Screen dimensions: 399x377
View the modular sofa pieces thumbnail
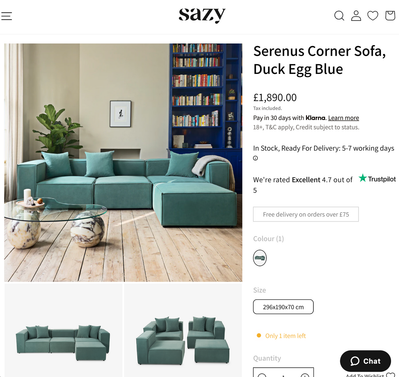pos(183,330)
